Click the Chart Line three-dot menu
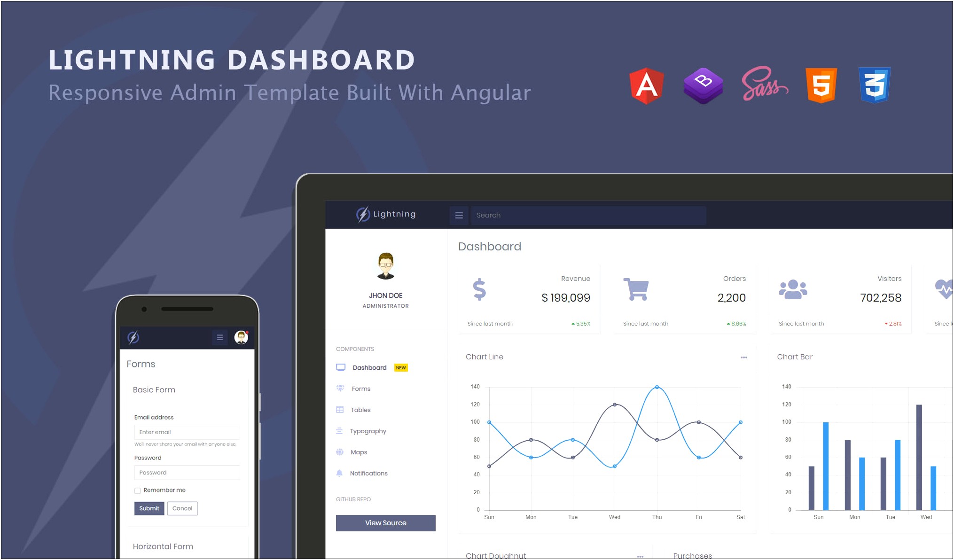Screen dimensions: 954x560 [744, 358]
